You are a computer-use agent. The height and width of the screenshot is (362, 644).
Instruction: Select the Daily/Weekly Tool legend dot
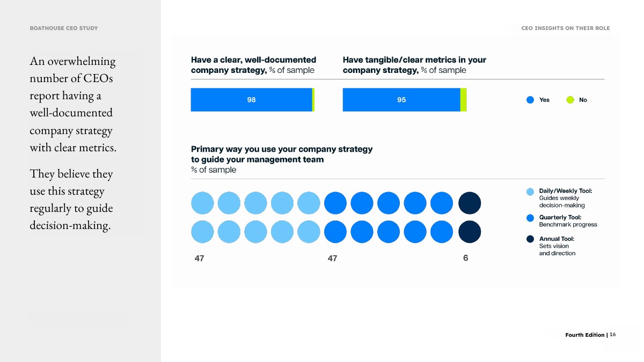click(530, 191)
